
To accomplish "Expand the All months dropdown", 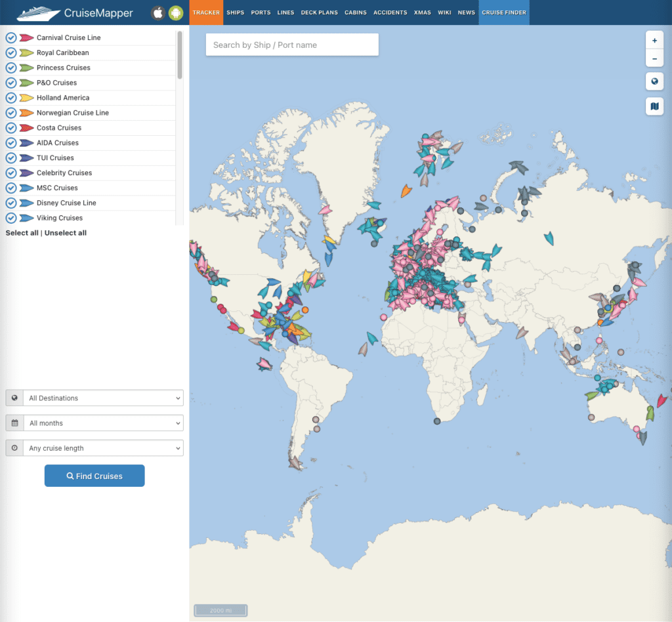I will pyautogui.click(x=103, y=423).
